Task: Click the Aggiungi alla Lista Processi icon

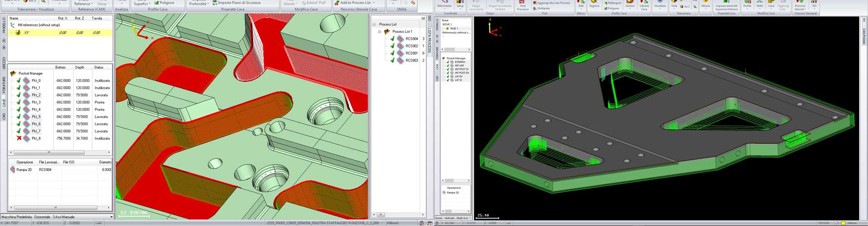Action: tap(535, 3)
